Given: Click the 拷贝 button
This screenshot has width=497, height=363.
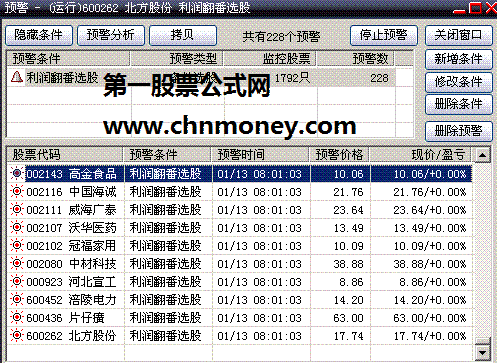Looking at the screenshot, I should click(x=183, y=35).
